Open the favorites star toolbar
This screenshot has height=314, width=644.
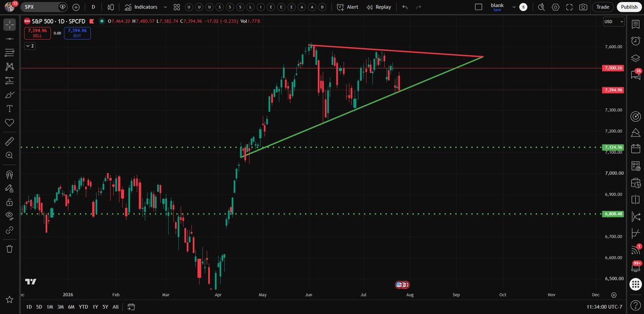pyautogui.click(x=9, y=298)
